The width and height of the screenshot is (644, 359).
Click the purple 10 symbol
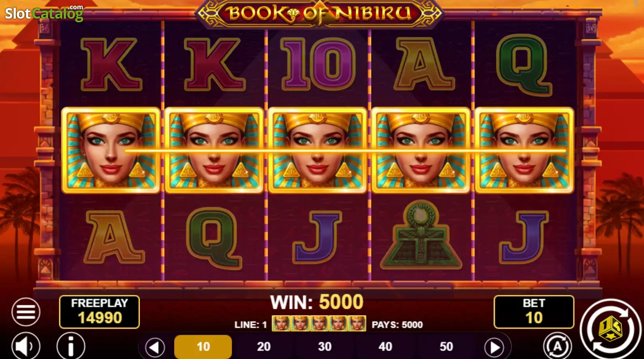click(x=318, y=64)
